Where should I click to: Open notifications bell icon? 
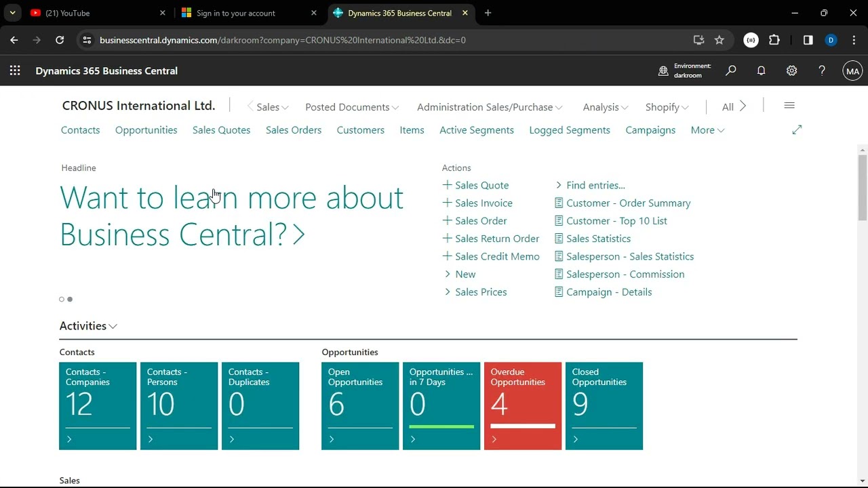(x=761, y=70)
